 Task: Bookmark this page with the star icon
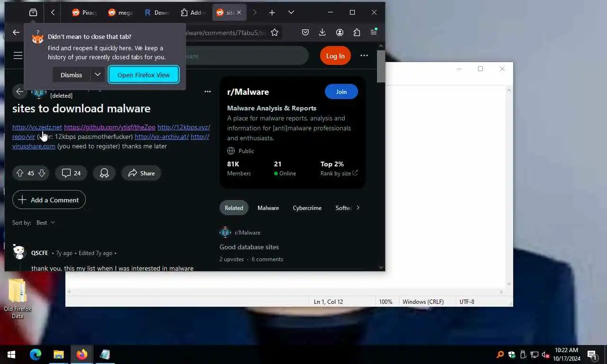(275, 32)
